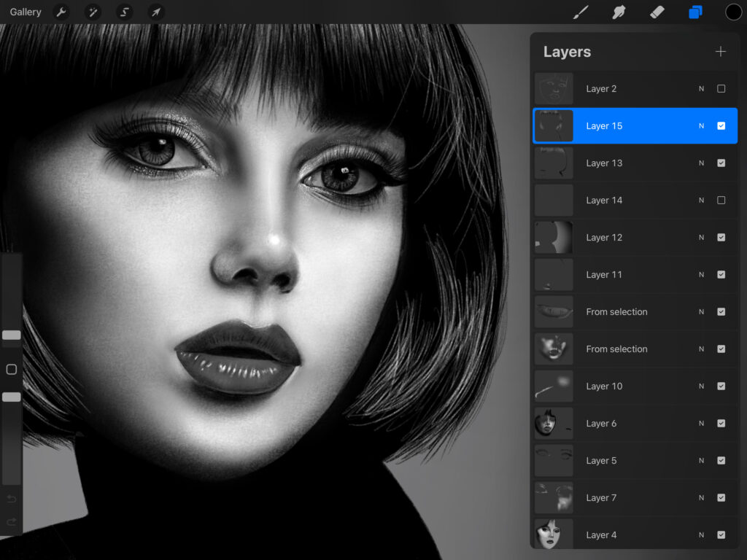Open blend mode N on Layer 10

point(701,386)
